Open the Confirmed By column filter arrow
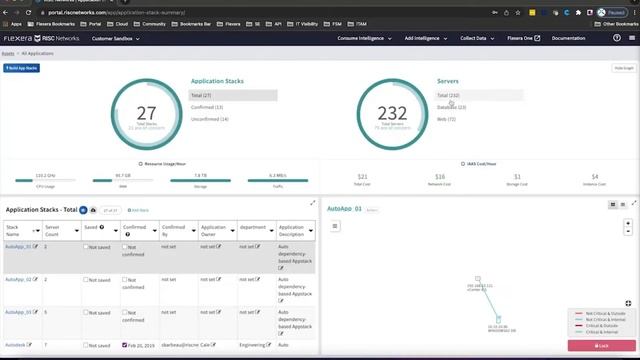The width and height of the screenshot is (640, 360). [193, 231]
